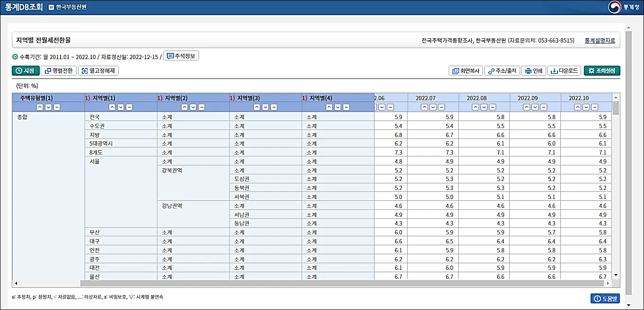
Task: Click the page's outer vertical scrollbar
Action: [x=628, y=163]
